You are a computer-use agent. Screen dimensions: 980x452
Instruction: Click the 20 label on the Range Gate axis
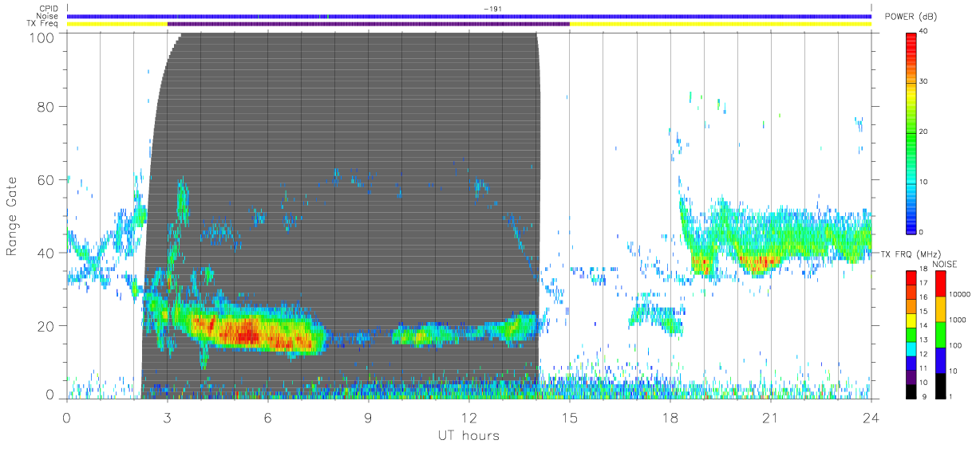[x=46, y=325]
